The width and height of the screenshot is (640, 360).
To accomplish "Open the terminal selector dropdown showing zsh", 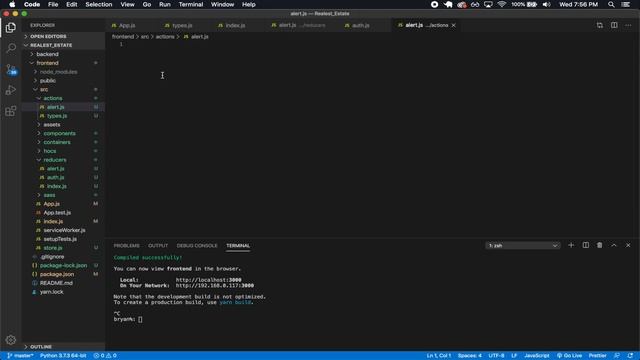I will [522, 245].
